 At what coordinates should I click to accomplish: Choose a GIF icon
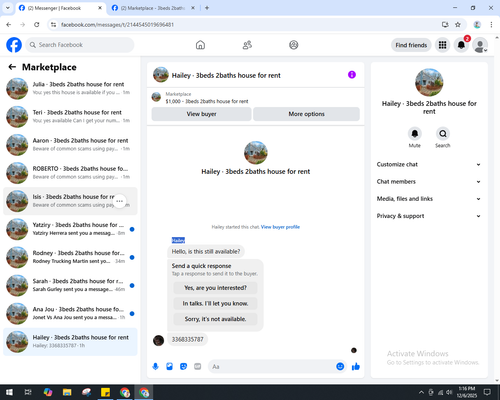(198, 367)
